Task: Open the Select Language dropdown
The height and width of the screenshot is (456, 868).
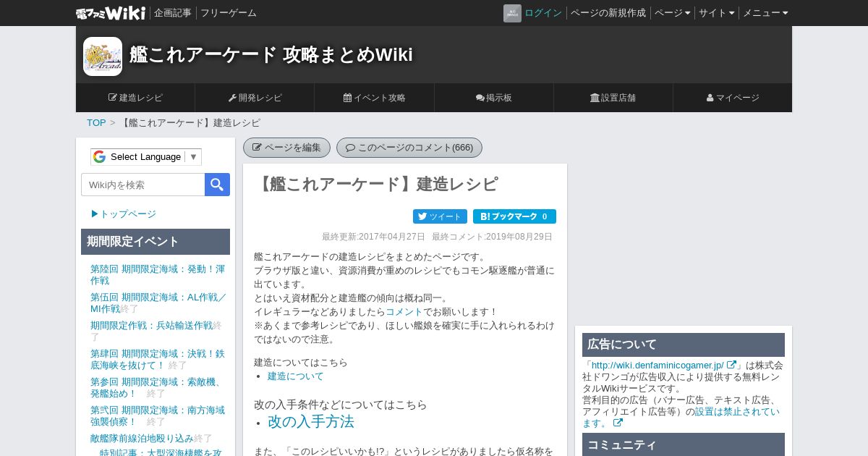Action: (x=146, y=157)
